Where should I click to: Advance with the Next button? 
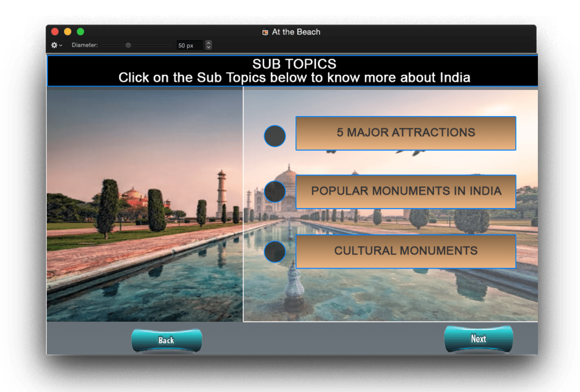[478, 339]
